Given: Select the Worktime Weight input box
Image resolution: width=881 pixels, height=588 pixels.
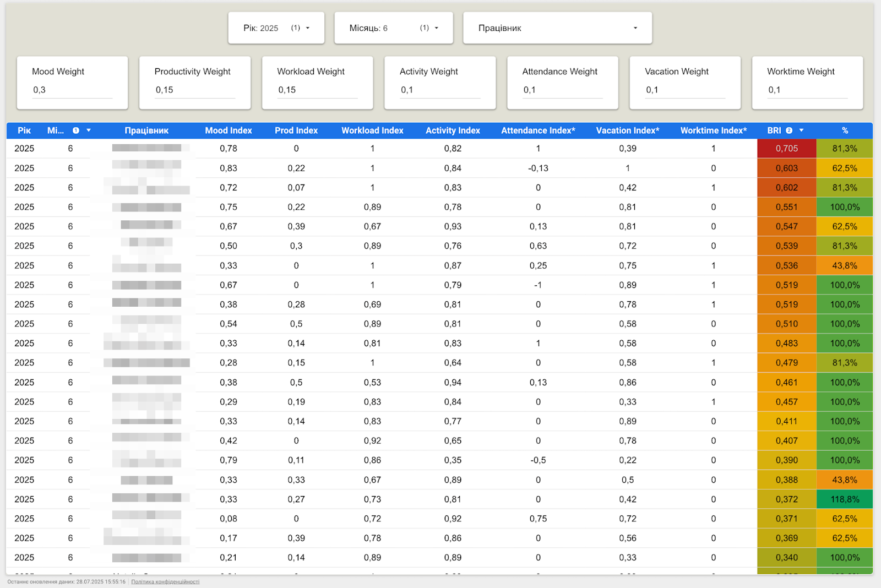Looking at the screenshot, I should pos(807,90).
